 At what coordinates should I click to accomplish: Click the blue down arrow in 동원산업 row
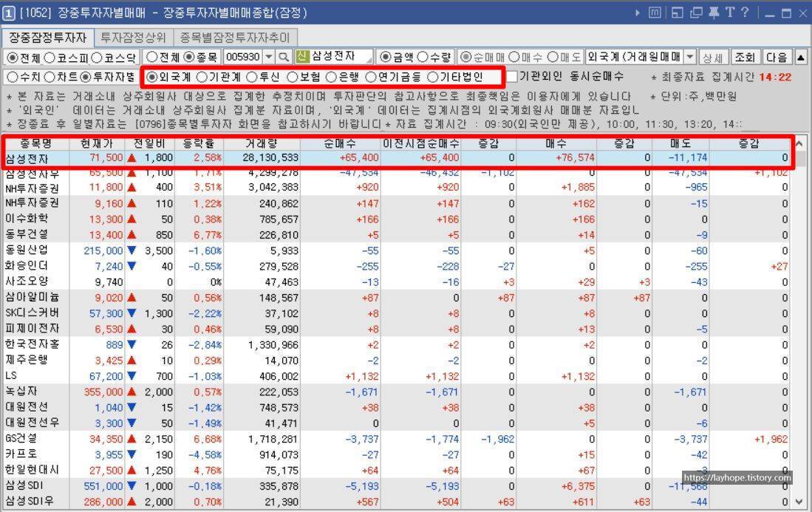[132, 250]
